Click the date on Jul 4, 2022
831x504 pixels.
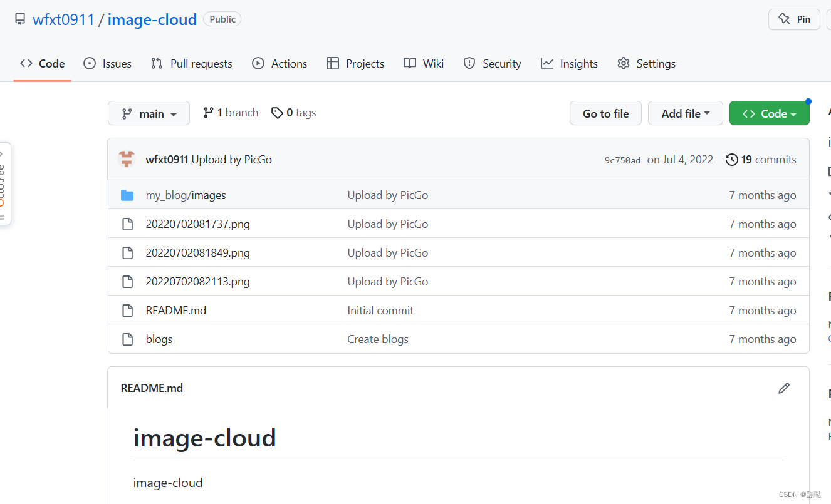[680, 160]
